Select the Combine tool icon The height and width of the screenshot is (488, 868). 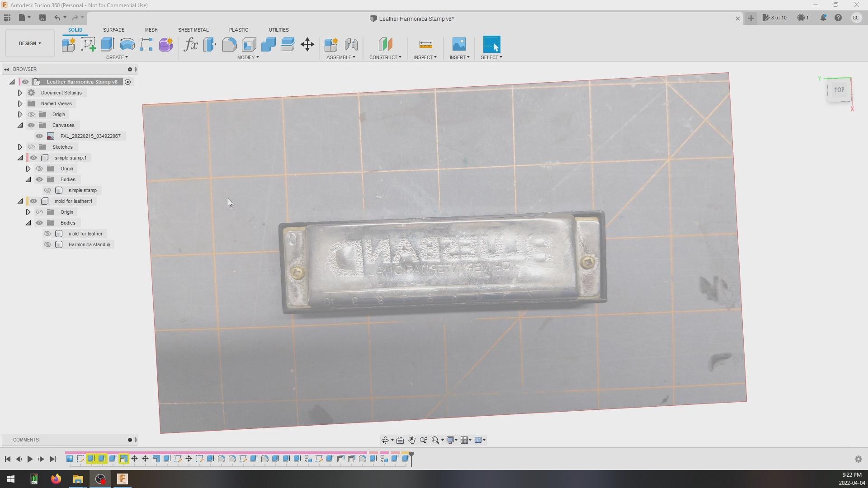pos(268,44)
